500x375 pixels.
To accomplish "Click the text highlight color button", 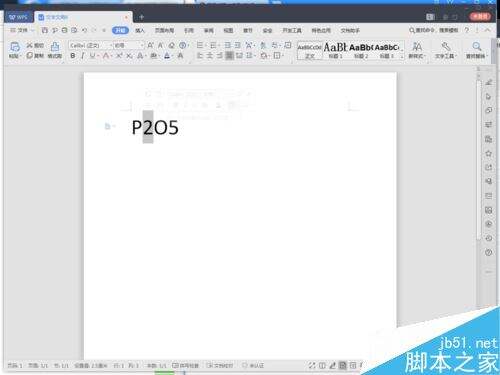I will click(x=153, y=56).
